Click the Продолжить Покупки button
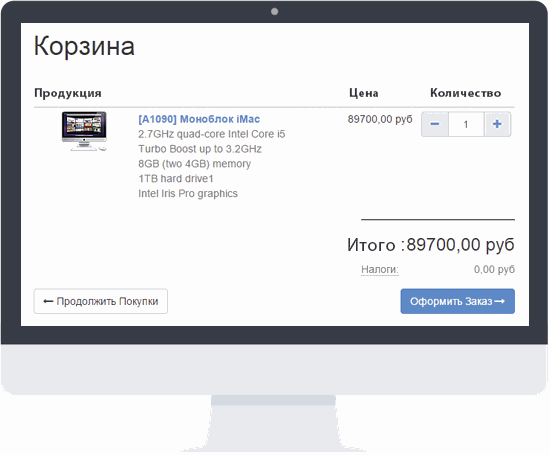The width and height of the screenshot is (550, 455). pos(101,301)
